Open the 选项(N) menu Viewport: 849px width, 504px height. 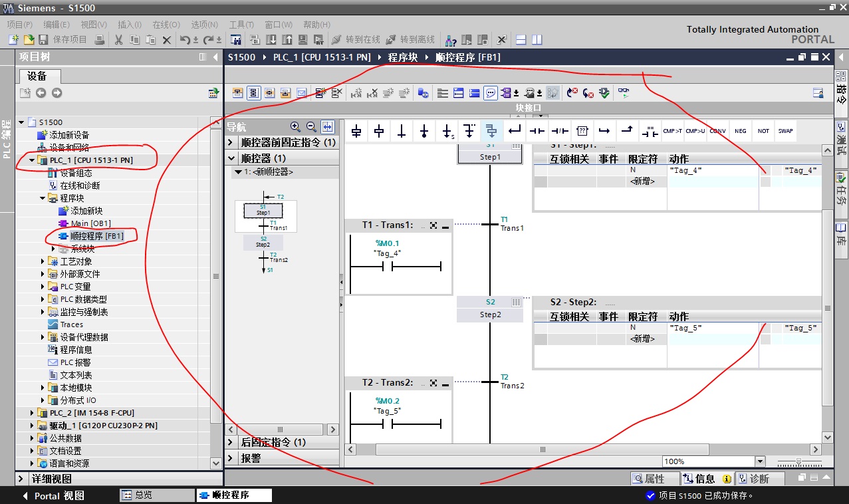(205, 25)
